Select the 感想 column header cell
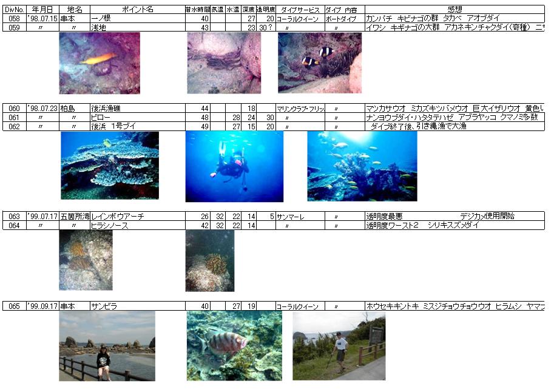The image size is (554, 392). tap(454, 10)
